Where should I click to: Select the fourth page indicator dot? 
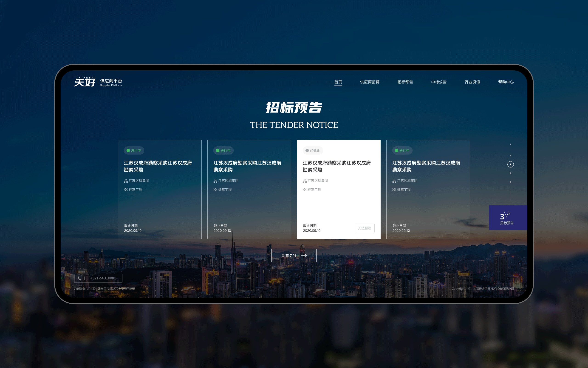[511, 173]
